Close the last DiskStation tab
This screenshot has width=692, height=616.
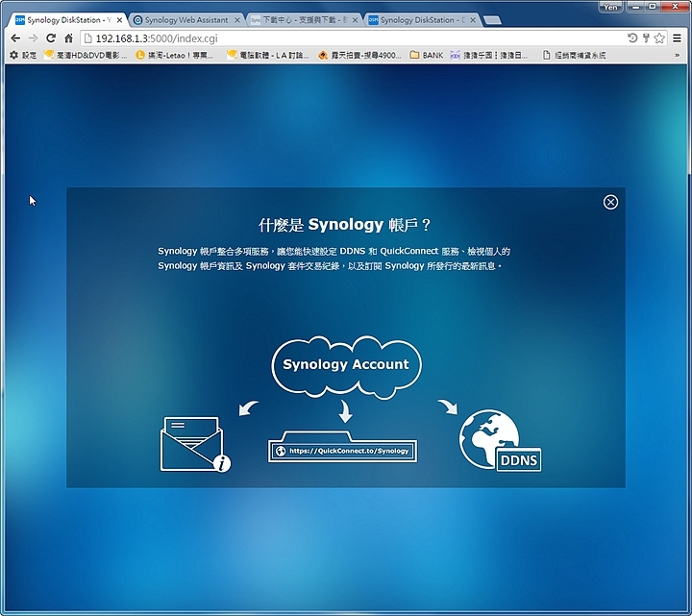point(473,20)
